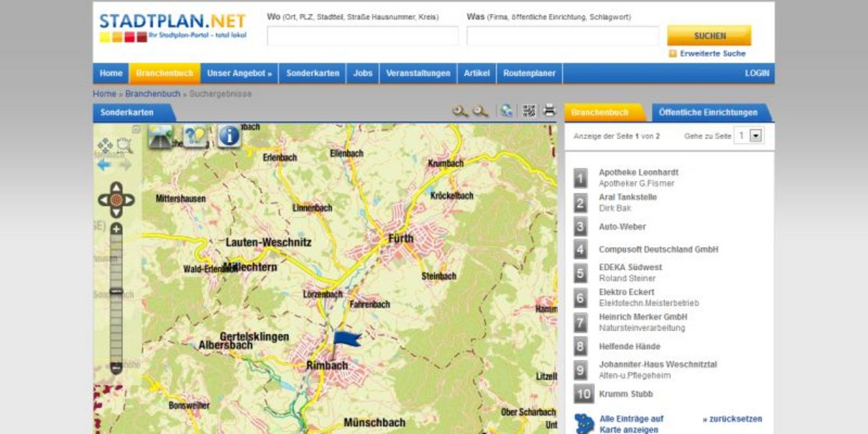868x434 pixels.
Task: Click the "Wo" location input field
Action: click(x=362, y=35)
